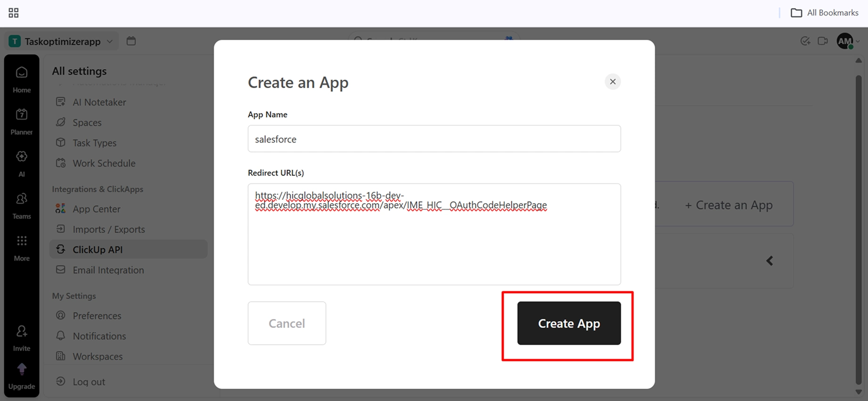The height and width of the screenshot is (401, 868).
Task: Click the Upgrade arrow icon
Action: click(22, 369)
